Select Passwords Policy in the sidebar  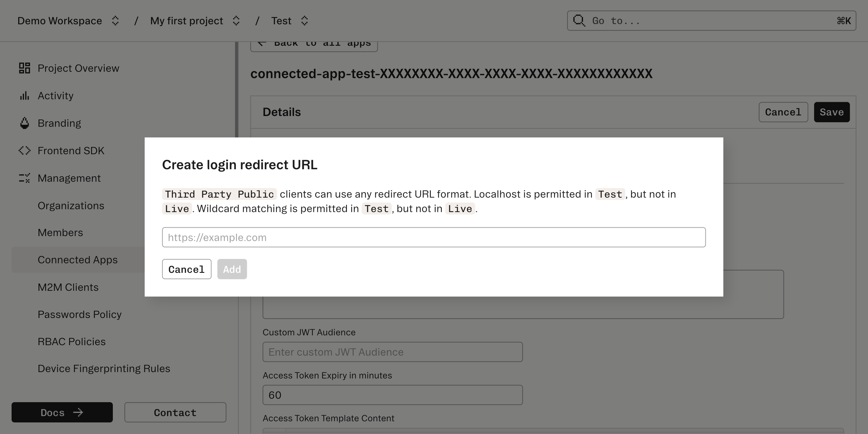[x=80, y=315]
